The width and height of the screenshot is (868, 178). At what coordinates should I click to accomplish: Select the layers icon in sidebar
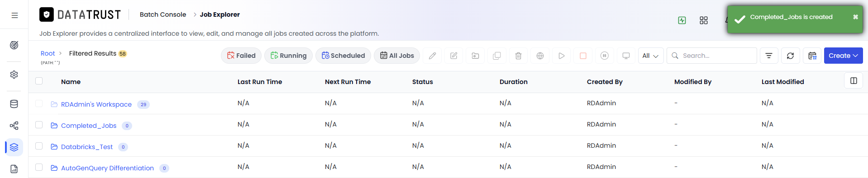coord(14,147)
